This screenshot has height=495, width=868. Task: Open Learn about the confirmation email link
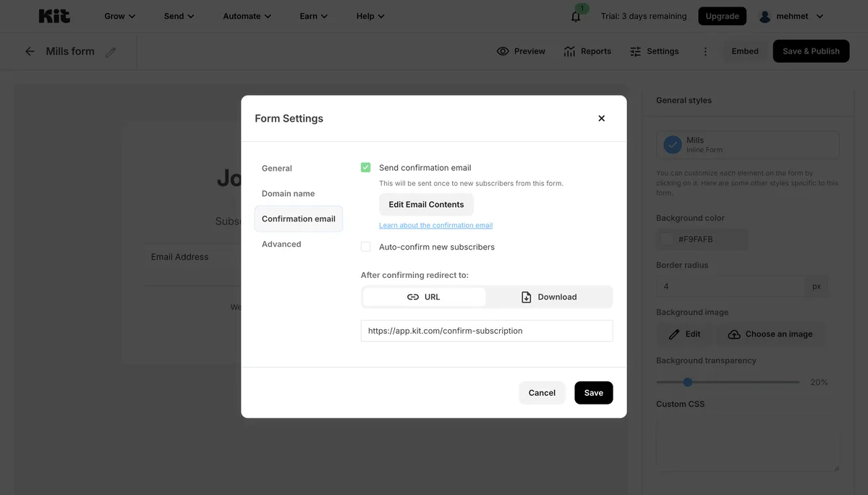coord(435,225)
